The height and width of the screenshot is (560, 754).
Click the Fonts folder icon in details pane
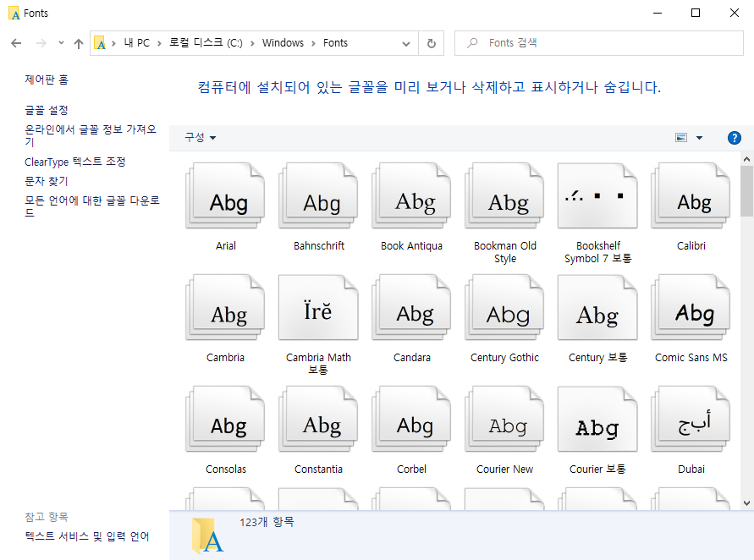[207, 535]
